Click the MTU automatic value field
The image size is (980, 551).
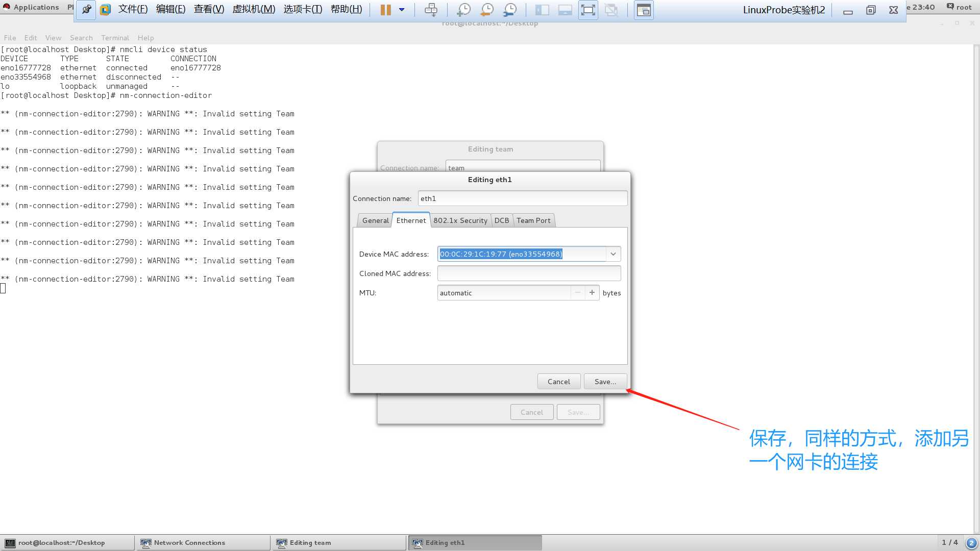[x=504, y=293]
